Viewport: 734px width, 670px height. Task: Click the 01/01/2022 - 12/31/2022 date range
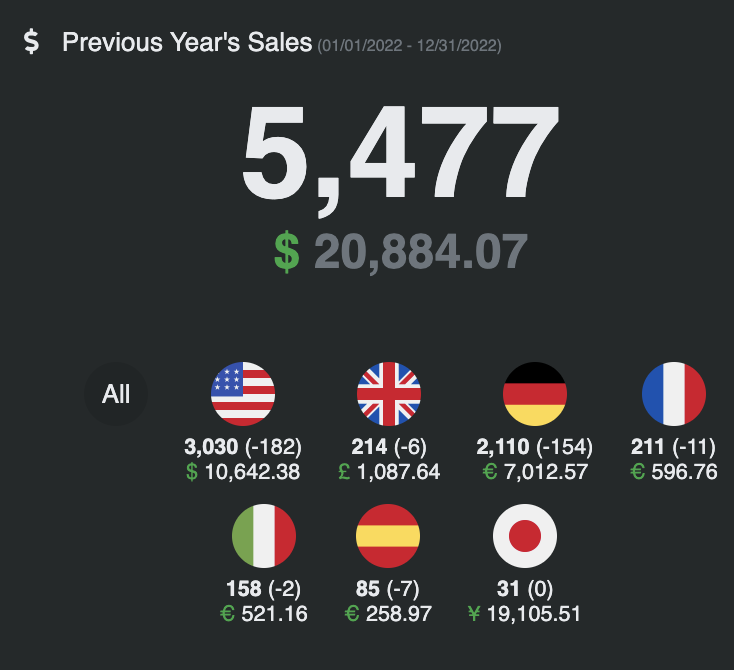[410, 46]
